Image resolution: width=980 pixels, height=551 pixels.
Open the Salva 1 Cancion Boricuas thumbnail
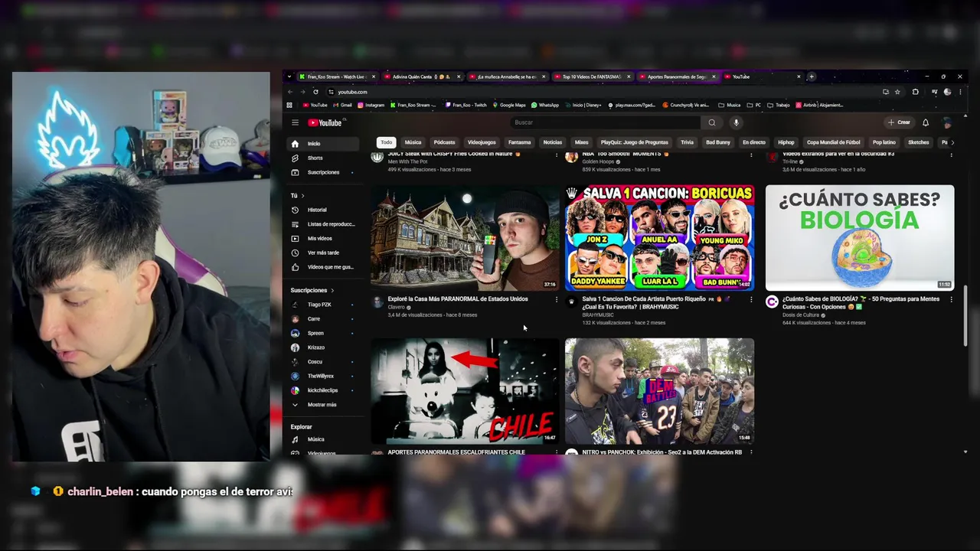click(659, 238)
